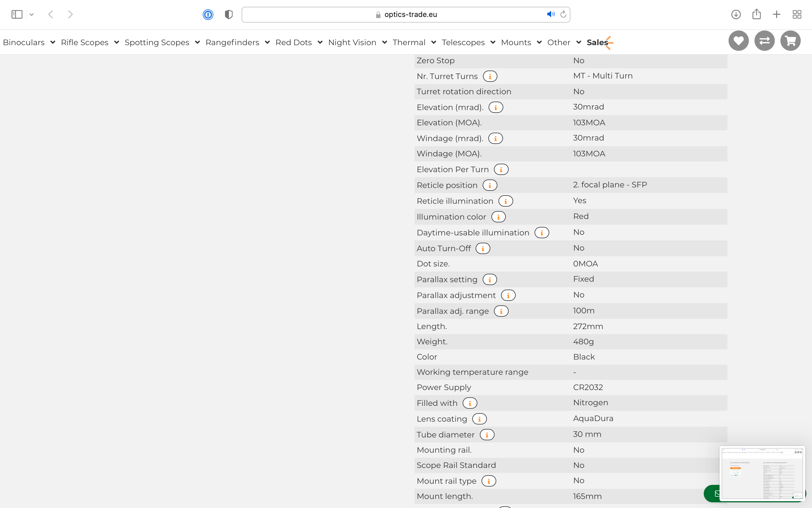
Task: Open the Telescopes category link
Action: click(463, 42)
